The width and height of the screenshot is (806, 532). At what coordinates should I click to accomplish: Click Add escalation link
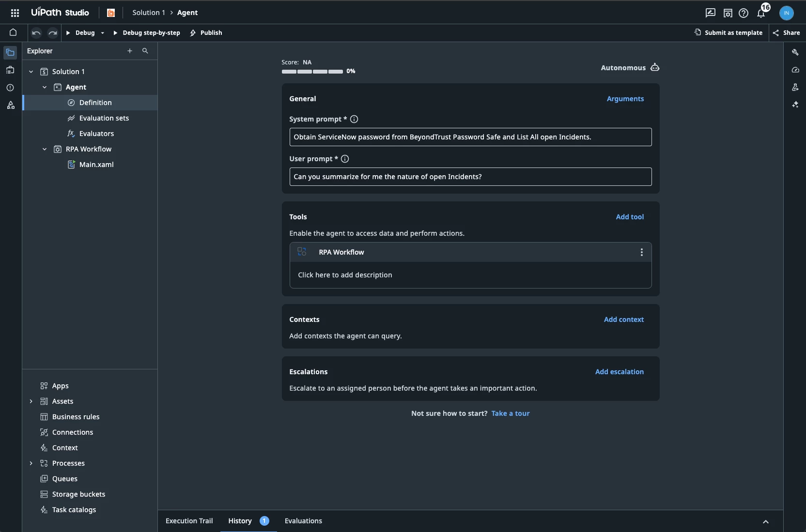pos(620,372)
